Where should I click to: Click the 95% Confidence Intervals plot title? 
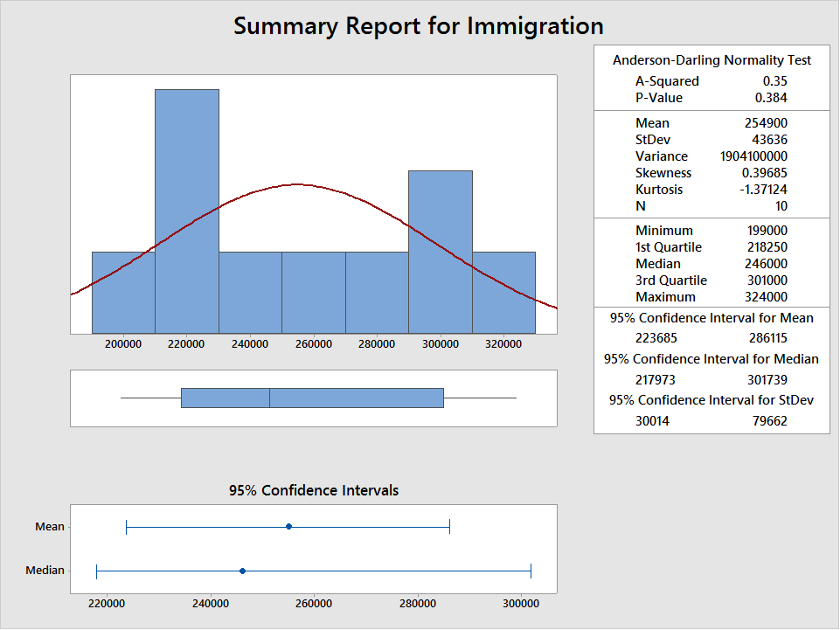click(313, 490)
